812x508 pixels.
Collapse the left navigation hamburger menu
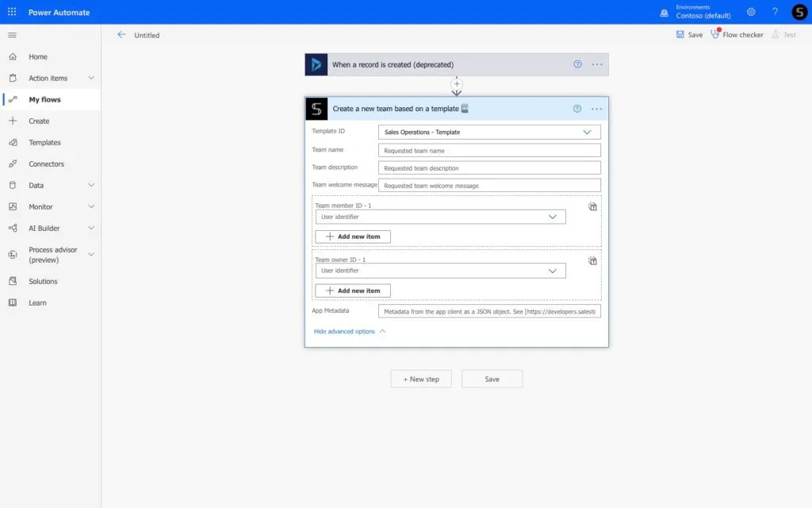pyautogui.click(x=13, y=35)
